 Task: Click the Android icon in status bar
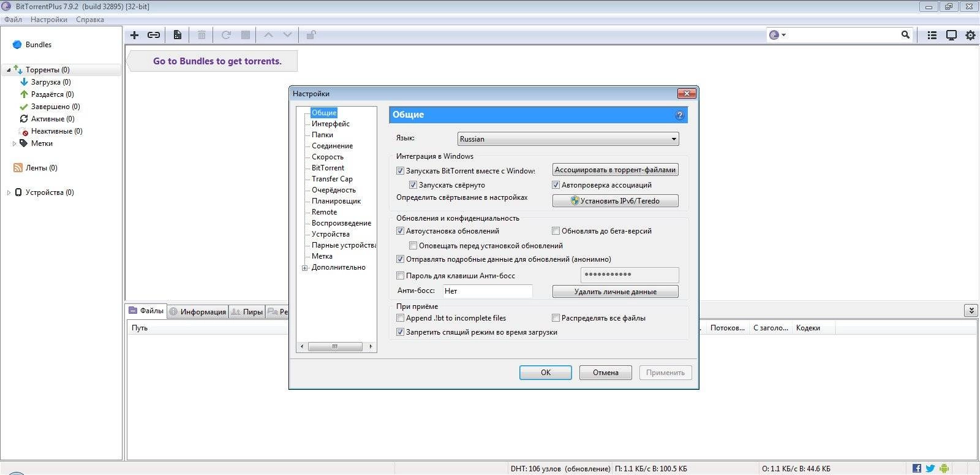click(944, 468)
